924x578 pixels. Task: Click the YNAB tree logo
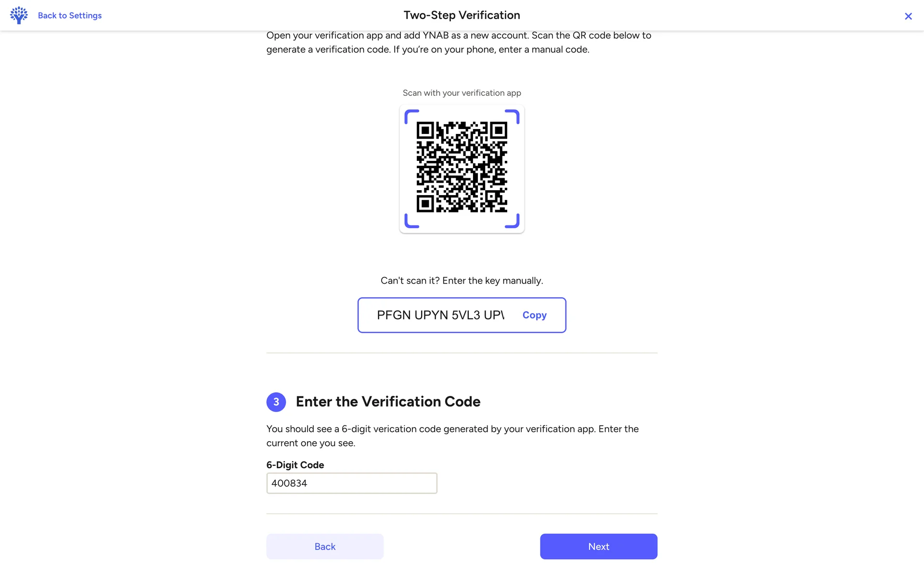[19, 15]
